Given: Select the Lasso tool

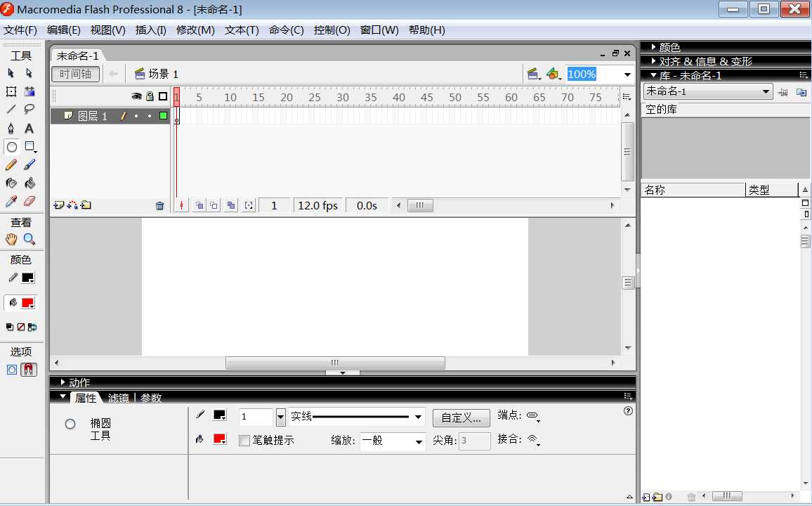Looking at the screenshot, I should coord(29,110).
